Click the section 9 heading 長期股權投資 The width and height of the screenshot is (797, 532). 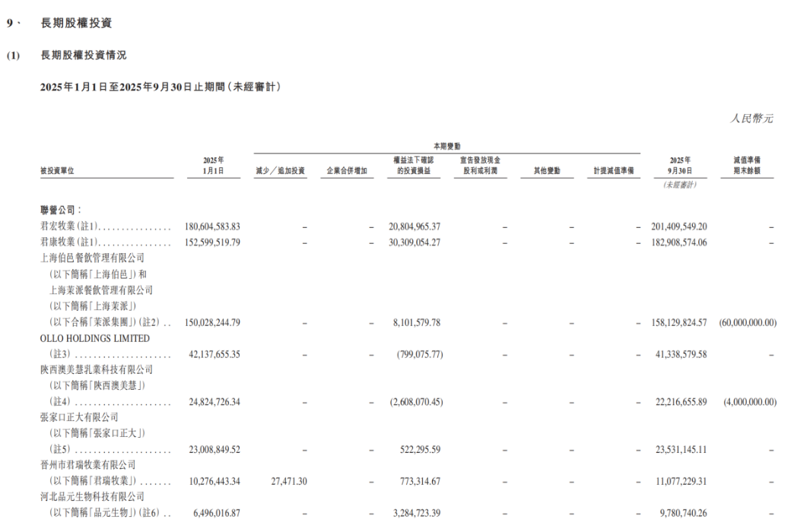tap(76, 24)
